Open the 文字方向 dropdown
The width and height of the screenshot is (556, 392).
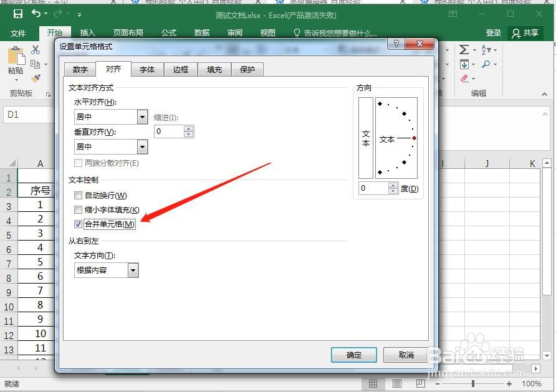133,270
